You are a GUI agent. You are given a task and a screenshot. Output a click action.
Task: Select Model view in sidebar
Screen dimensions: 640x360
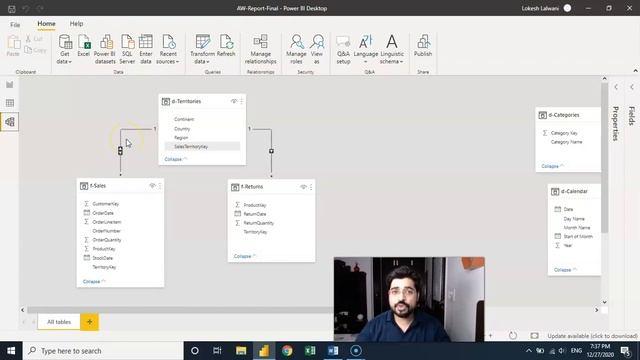click(9, 122)
